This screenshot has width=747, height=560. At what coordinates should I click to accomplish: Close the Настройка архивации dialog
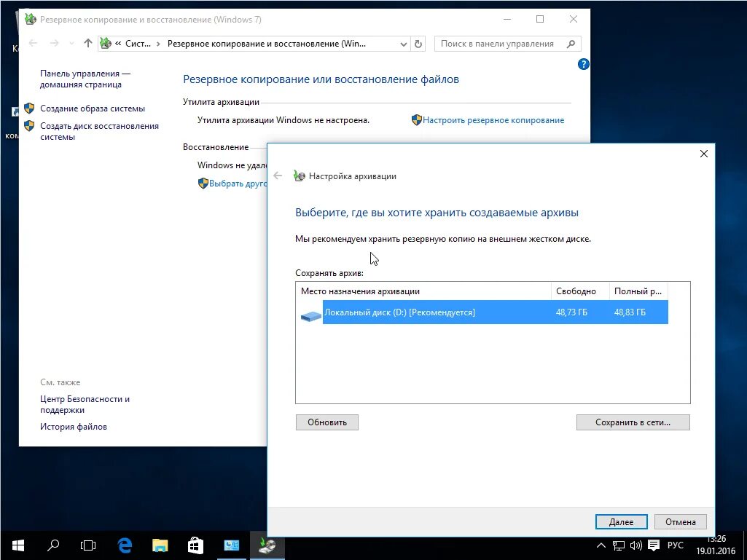click(x=704, y=154)
